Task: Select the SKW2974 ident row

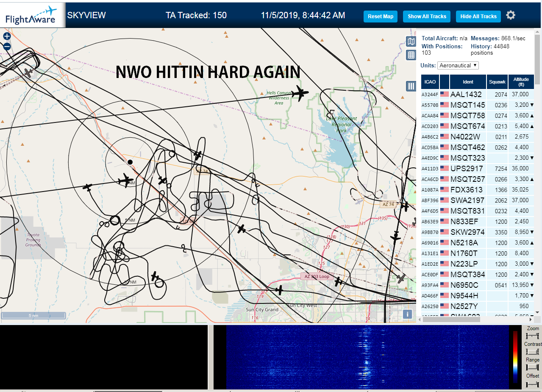Action: tap(478, 232)
